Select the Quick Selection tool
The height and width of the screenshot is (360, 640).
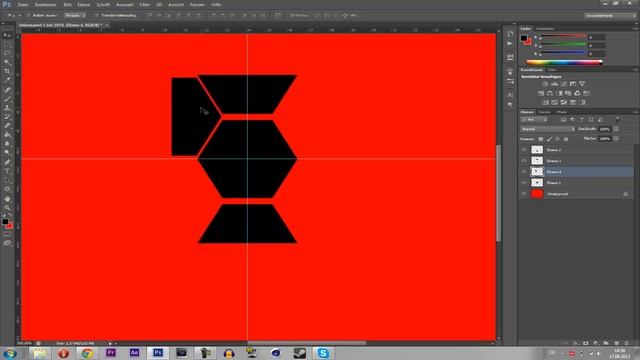[x=7, y=62]
